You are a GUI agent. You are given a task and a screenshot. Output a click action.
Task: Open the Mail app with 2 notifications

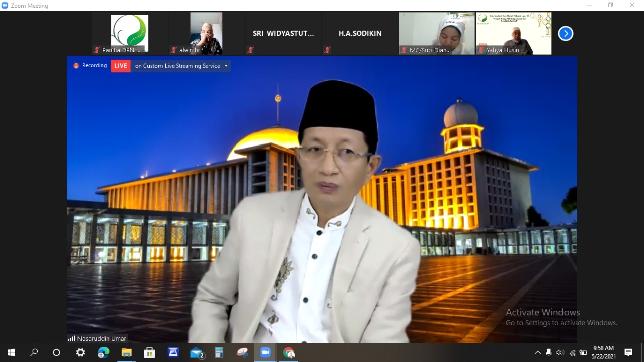[196, 352]
